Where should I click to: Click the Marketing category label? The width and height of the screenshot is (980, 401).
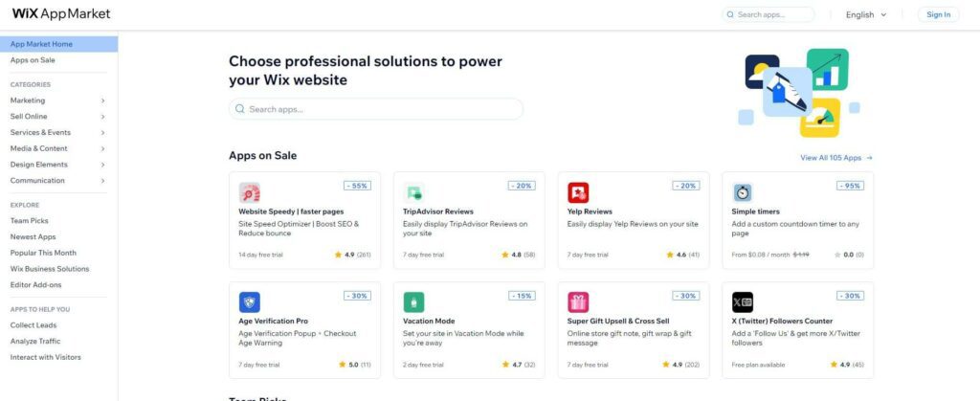28,100
